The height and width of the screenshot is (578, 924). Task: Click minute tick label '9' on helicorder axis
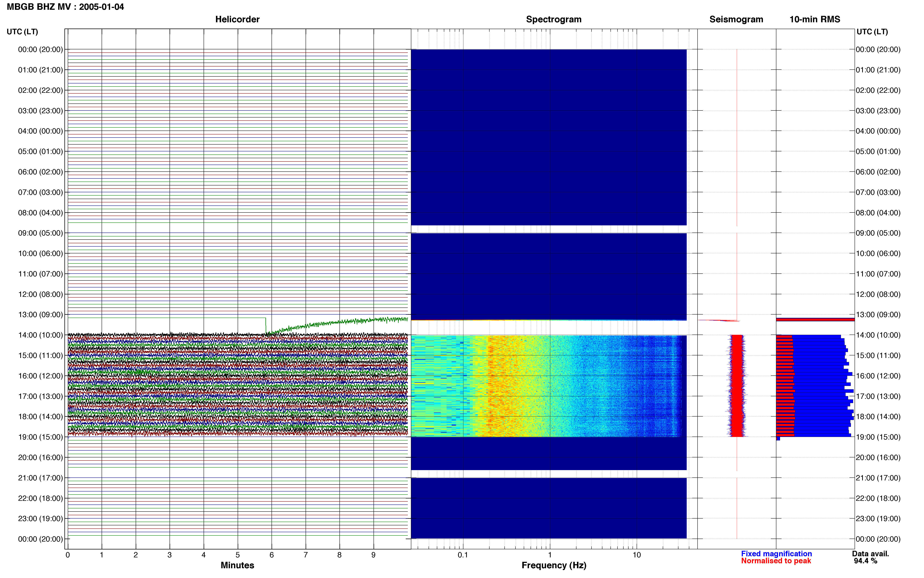point(373,555)
